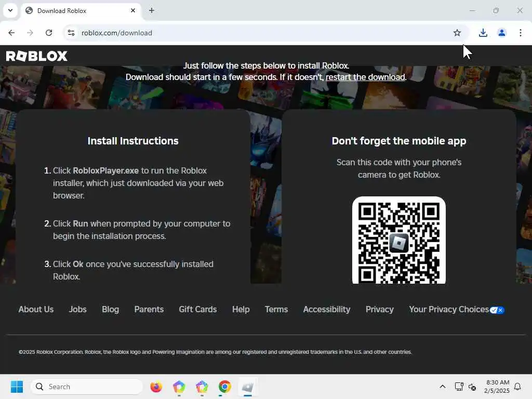
Task: Bookmark this page with the star icon
Action: pyautogui.click(x=457, y=33)
